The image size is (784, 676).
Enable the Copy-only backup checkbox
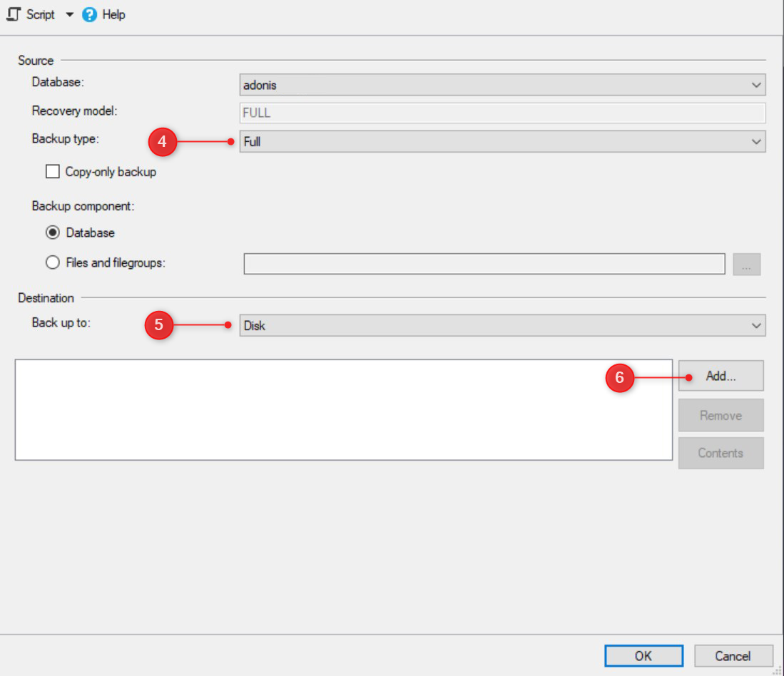tap(53, 171)
